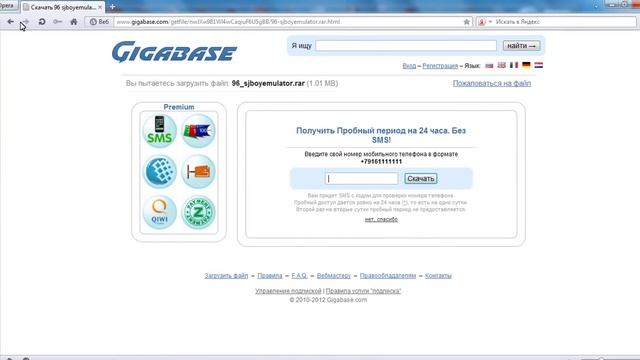
Task: Switch language with the French flag
Action: coord(514,65)
